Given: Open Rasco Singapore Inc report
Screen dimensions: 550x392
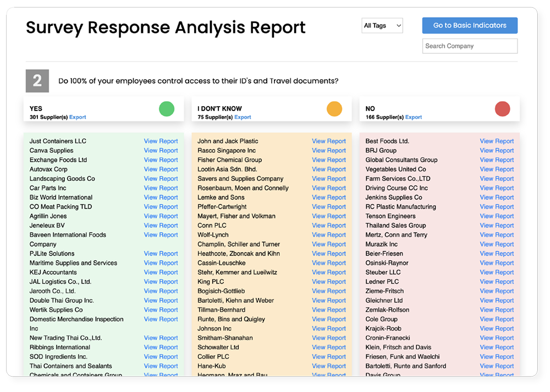Looking at the screenshot, I should [329, 151].
